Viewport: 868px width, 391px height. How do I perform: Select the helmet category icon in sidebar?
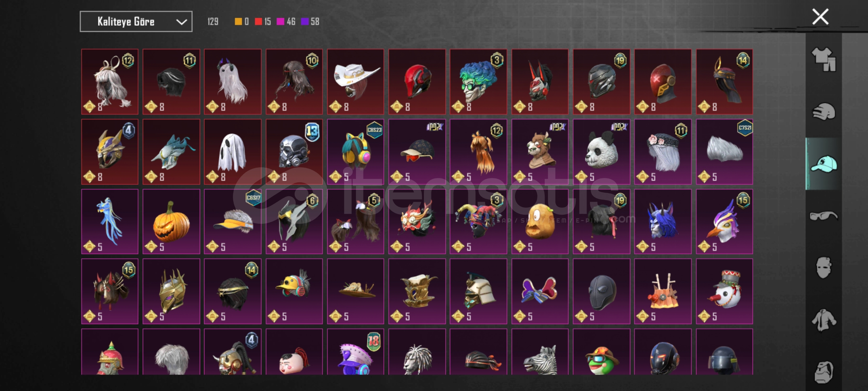click(824, 112)
